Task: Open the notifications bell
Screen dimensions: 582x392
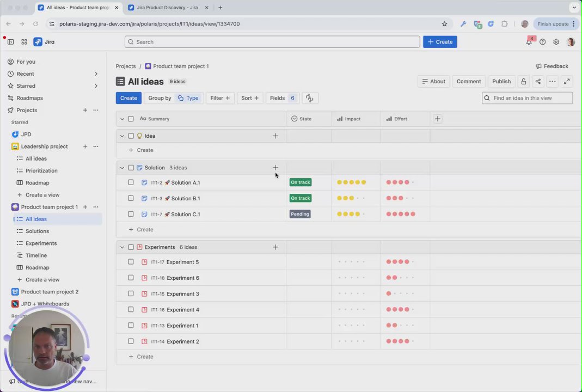Action: click(x=529, y=42)
